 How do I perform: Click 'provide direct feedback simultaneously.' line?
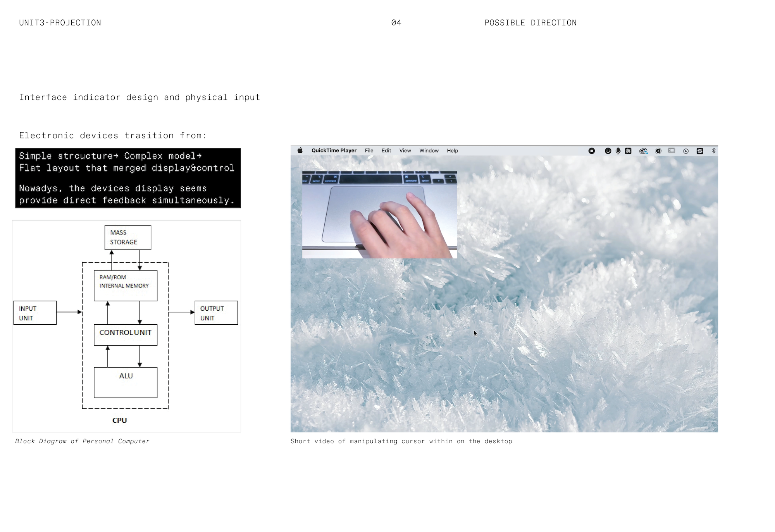coord(127,200)
